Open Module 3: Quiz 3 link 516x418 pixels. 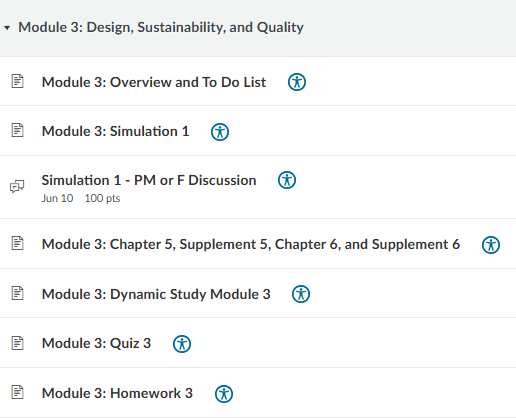click(x=96, y=343)
